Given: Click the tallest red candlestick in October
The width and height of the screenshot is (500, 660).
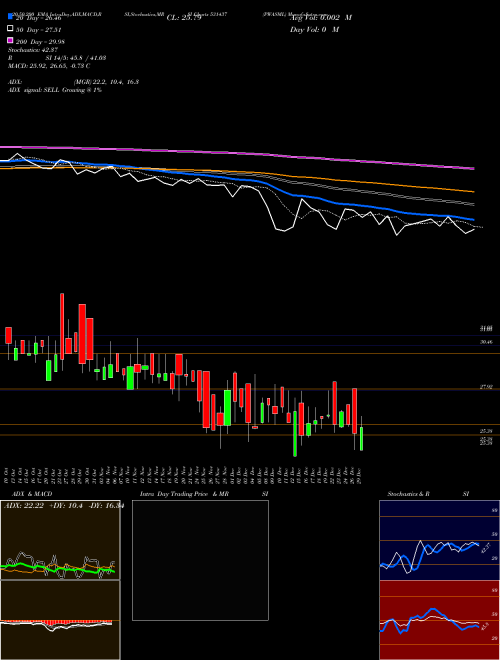Looking at the screenshot, I should pos(62,326).
